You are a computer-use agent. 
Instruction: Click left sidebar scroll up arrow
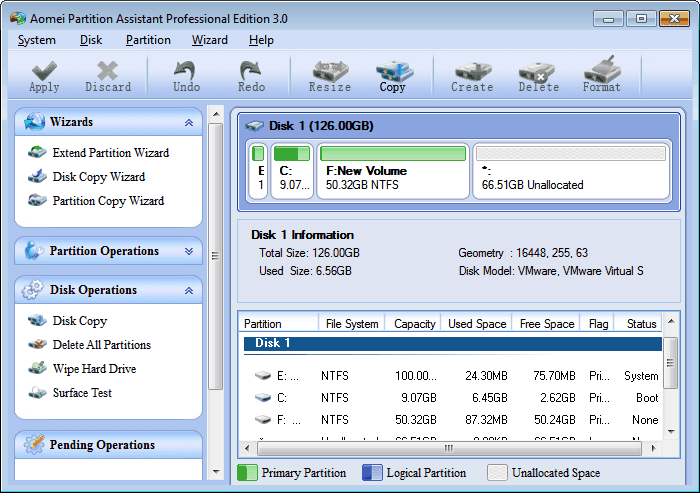tap(216, 114)
